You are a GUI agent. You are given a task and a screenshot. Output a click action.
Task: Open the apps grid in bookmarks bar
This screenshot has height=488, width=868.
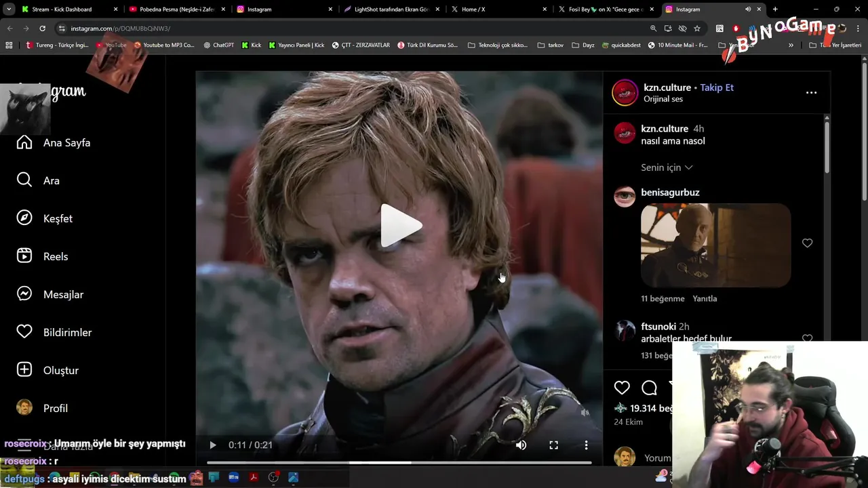click(x=9, y=45)
